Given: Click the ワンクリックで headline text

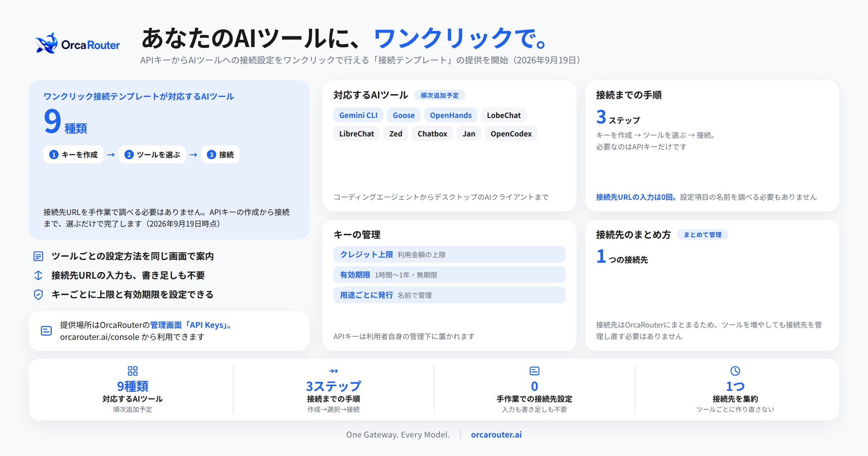Looking at the screenshot, I should pyautogui.click(x=460, y=38).
